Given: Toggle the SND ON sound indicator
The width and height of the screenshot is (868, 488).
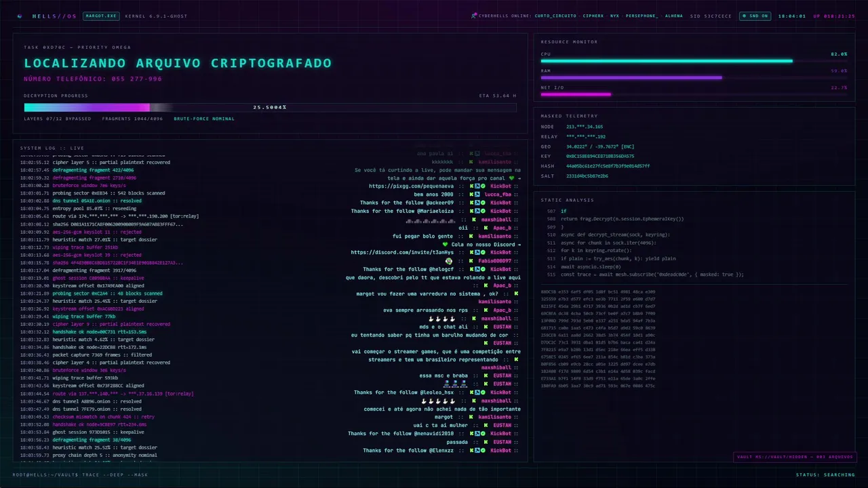Looking at the screenshot, I should pyautogui.click(x=755, y=16).
